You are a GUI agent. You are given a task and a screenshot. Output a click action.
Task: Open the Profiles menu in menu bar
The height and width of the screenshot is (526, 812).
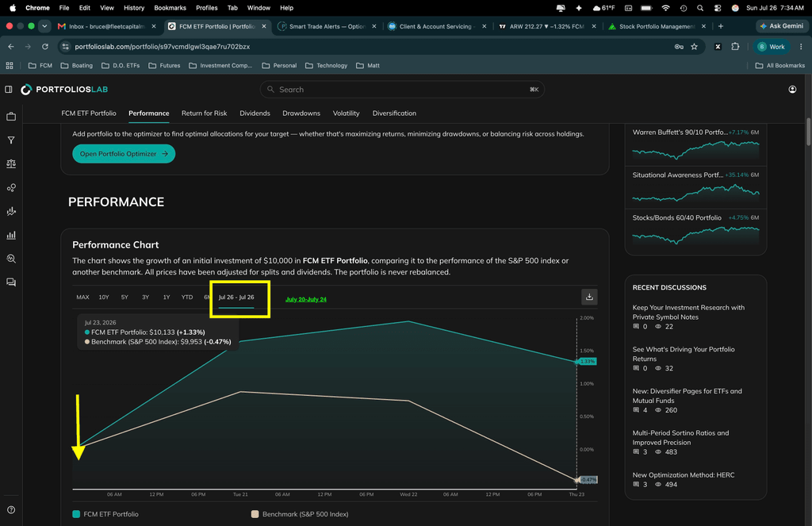(x=207, y=8)
